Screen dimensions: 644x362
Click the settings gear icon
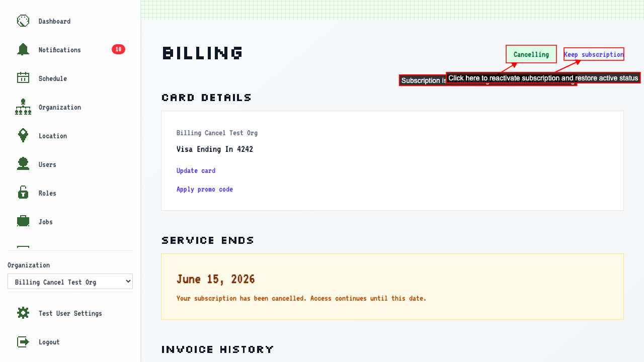pyautogui.click(x=23, y=313)
